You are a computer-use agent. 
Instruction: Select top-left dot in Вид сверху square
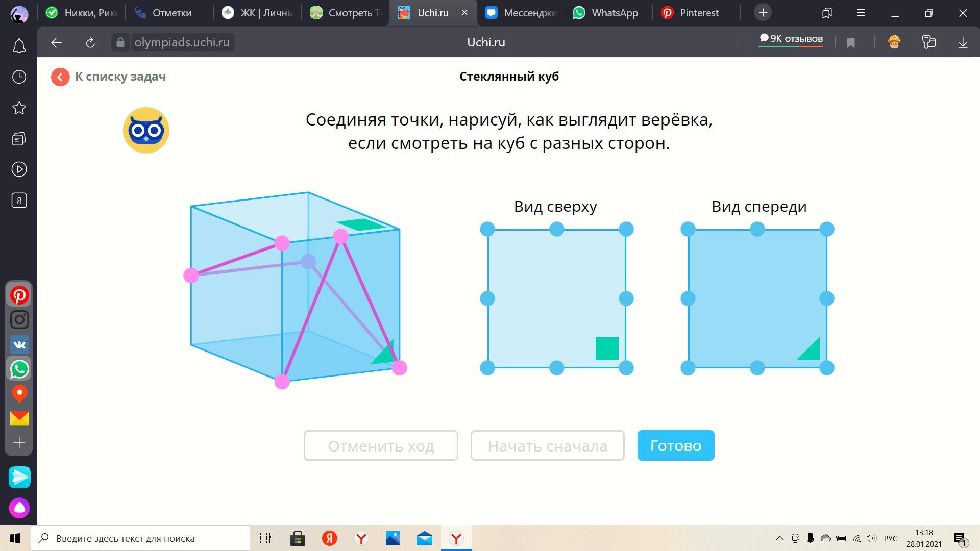coord(487,230)
